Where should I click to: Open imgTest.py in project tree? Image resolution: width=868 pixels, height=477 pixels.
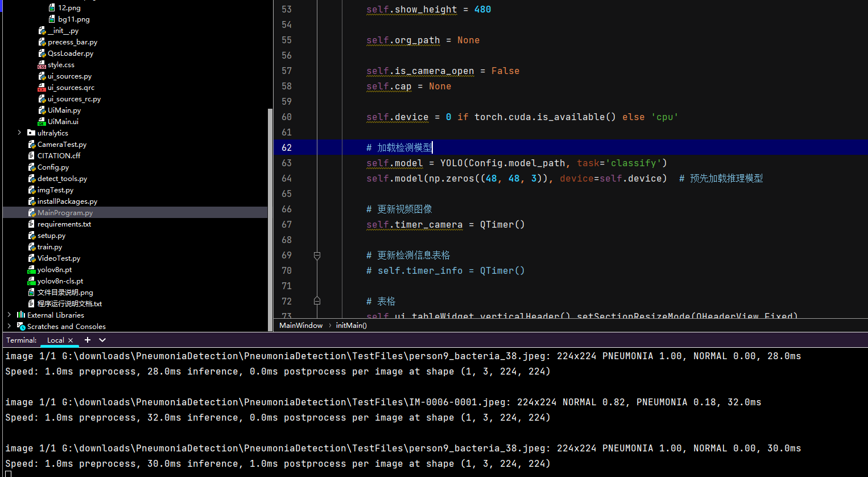[x=55, y=190]
